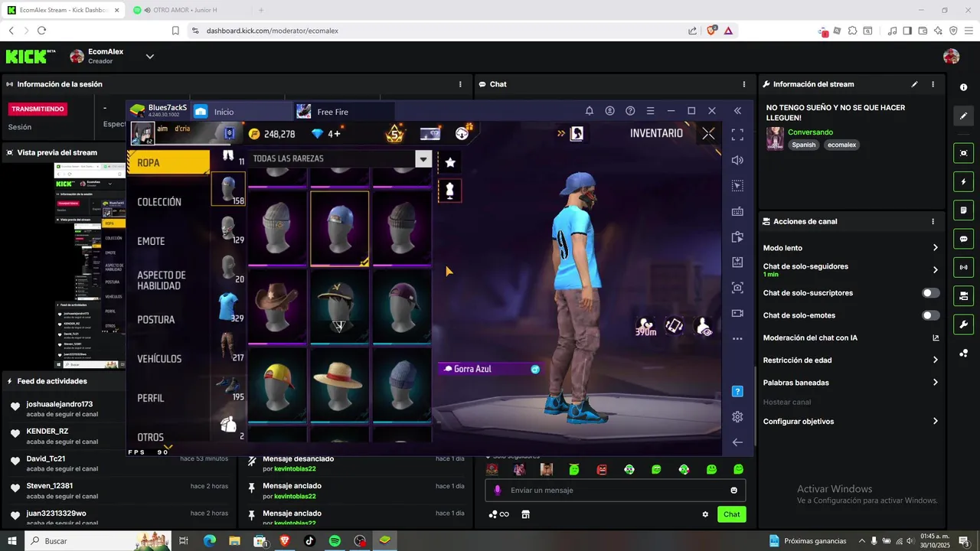Close the Free Fire inventory with X
The height and width of the screenshot is (551, 980).
(708, 134)
